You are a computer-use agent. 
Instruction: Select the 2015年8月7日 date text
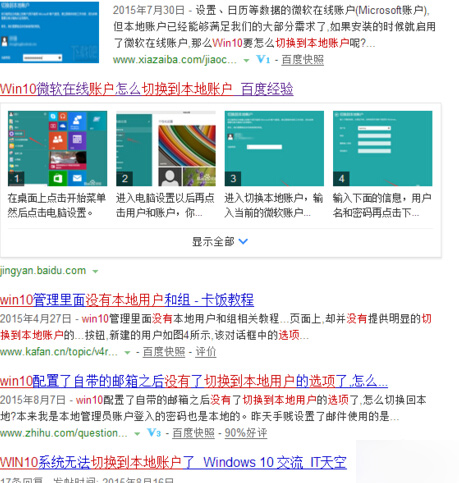pyautogui.click(x=33, y=400)
